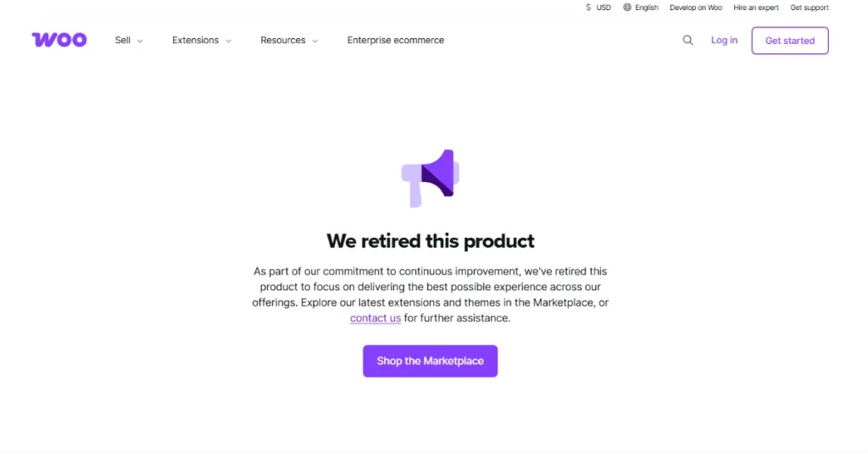Image resolution: width=868 pixels, height=453 pixels.
Task: Click the dollar sign currency icon
Action: (588, 8)
